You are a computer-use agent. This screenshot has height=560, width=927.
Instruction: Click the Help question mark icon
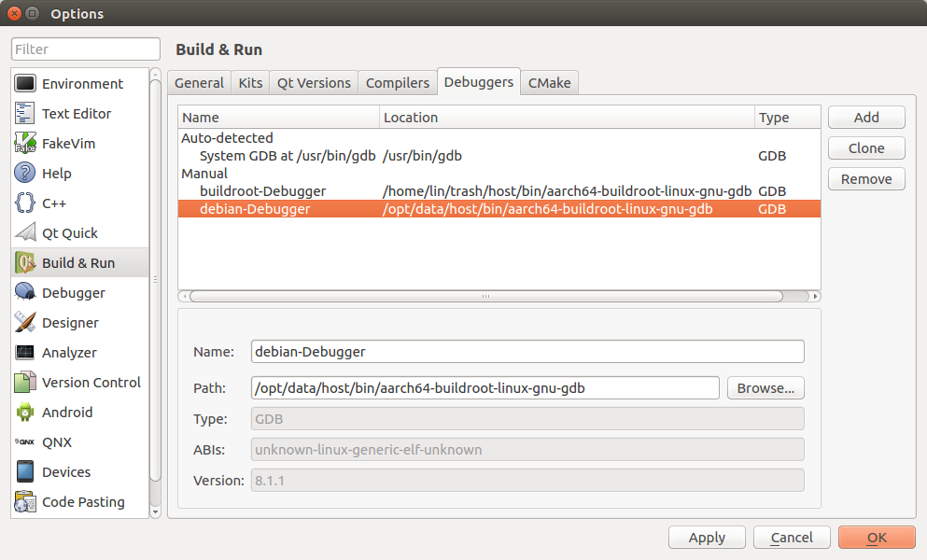click(x=25, y=174)
